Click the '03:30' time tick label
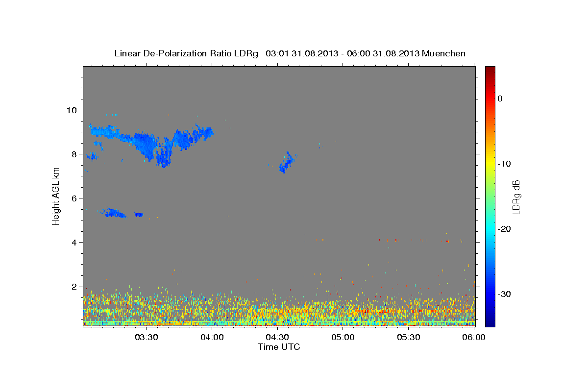The width and height of the screenshot is (588, 392). (x=146, y=337)
